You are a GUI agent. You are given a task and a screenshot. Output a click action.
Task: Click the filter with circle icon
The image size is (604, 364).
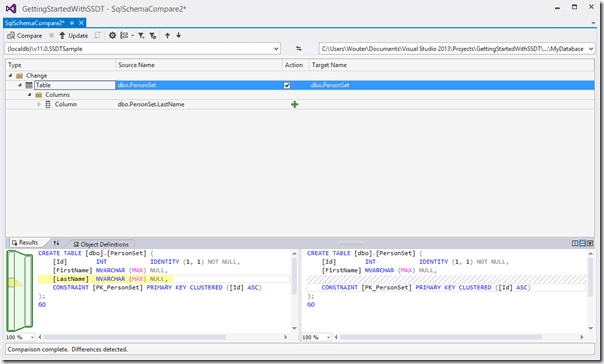[x=153, y=35]
